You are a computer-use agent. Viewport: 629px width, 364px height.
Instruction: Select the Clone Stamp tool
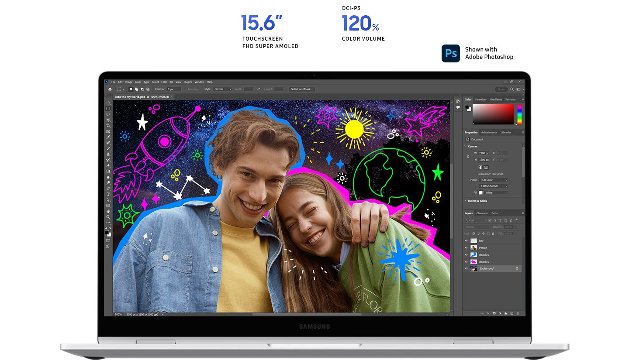click(107, 154)
